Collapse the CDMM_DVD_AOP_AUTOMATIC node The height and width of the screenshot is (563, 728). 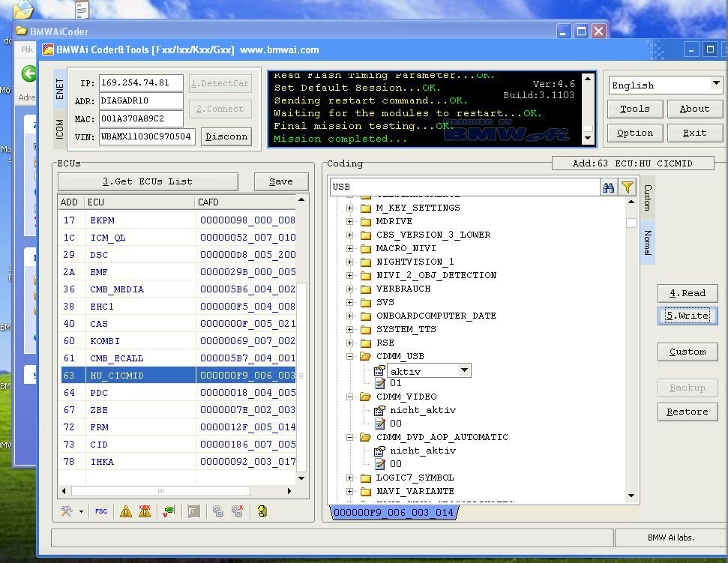[350, 437]
